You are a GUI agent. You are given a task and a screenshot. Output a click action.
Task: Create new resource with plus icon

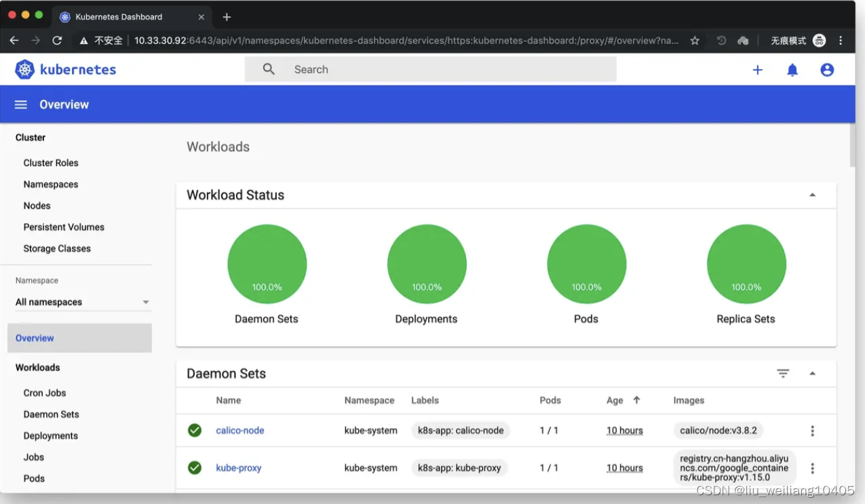(x=758, y=69)
